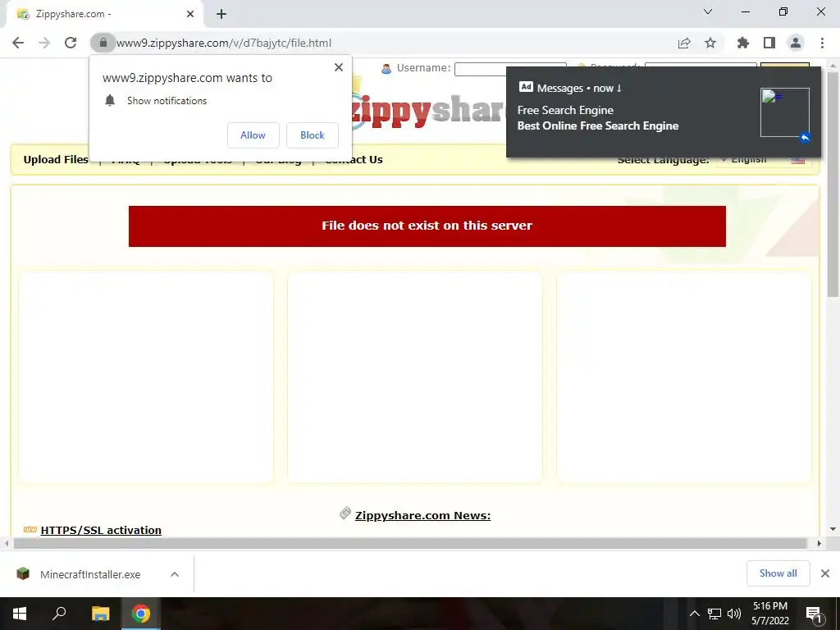Select the Zippyshare.com browser tab

tap(104, 15)
